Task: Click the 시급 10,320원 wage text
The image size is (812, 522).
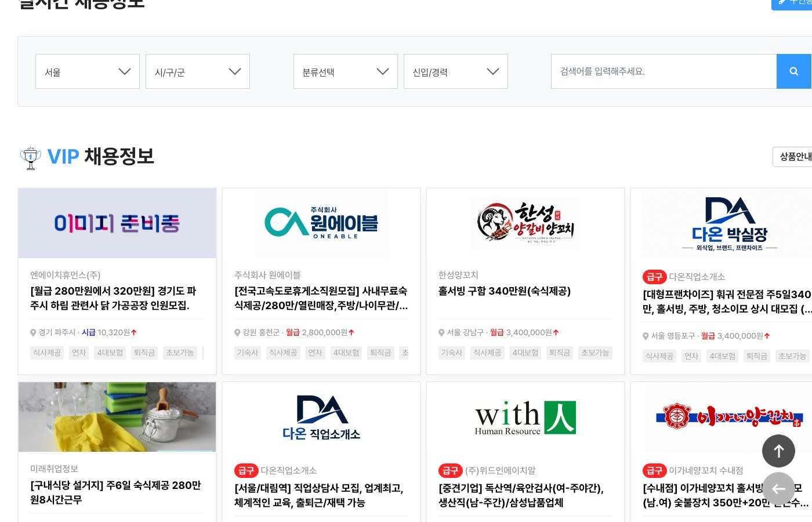Action: pos(109,332)
